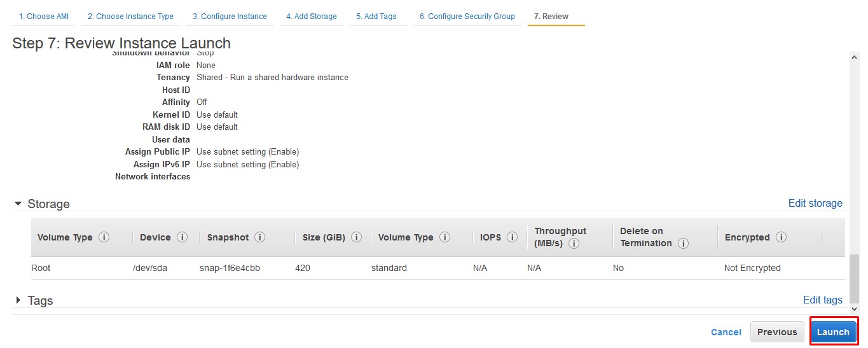
Task: Open the Edit storage link
Action: pyautogui.click(x=815, y=204)
